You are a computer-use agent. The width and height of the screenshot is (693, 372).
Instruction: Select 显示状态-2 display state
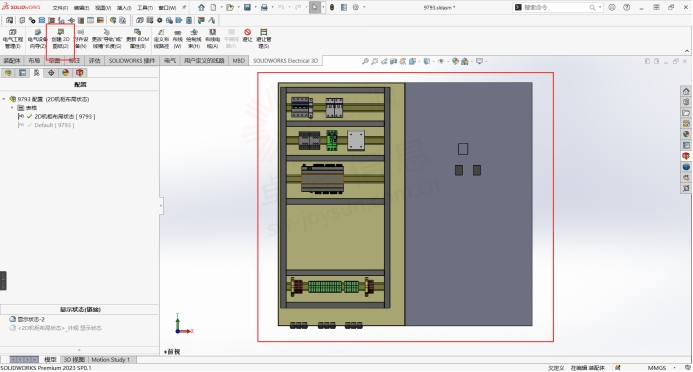[x=31, y=319]
